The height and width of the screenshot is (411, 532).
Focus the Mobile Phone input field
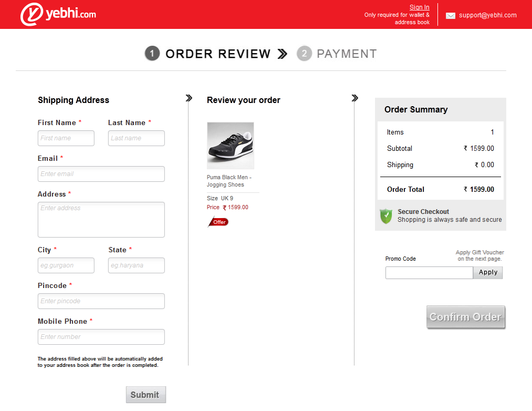[x=101, y=337]
